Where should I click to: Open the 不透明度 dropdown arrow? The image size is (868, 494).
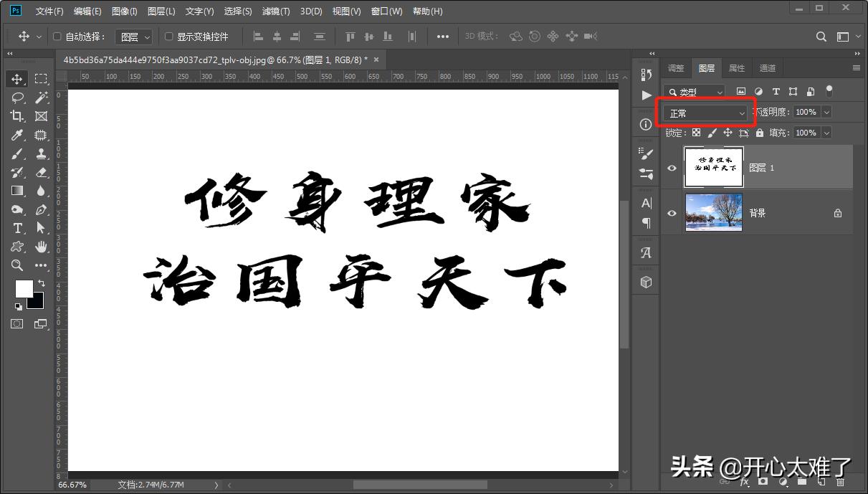click(x=826, y=112)
